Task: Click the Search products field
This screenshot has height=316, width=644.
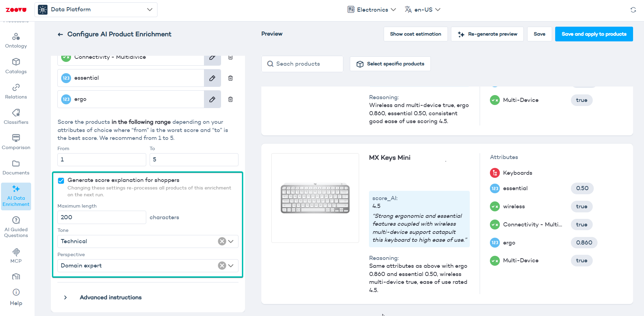Action: pyautogui.click(x=302, y=64)
